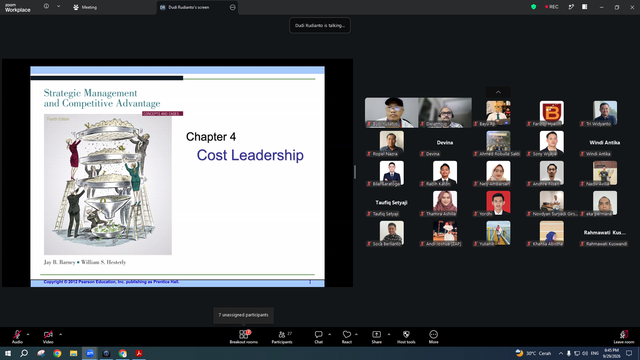Unmute microphone using Audio button
This screenshot has width=640, height=360.
17,337
